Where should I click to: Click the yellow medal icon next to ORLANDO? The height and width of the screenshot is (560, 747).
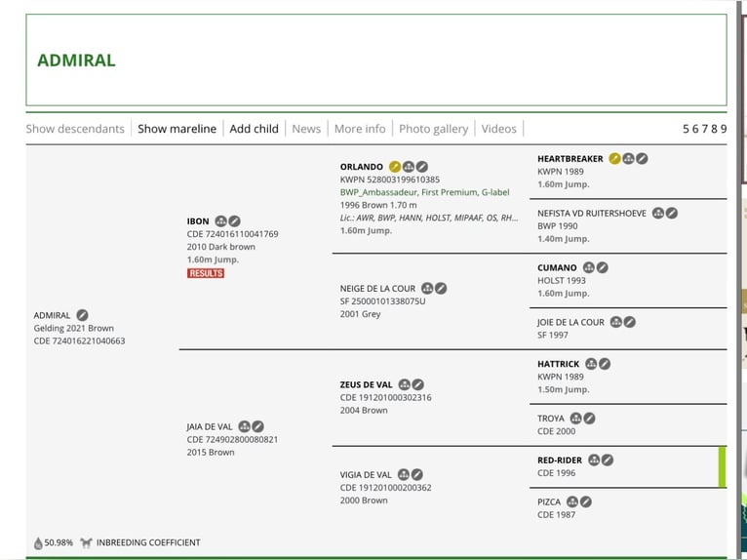395,167
